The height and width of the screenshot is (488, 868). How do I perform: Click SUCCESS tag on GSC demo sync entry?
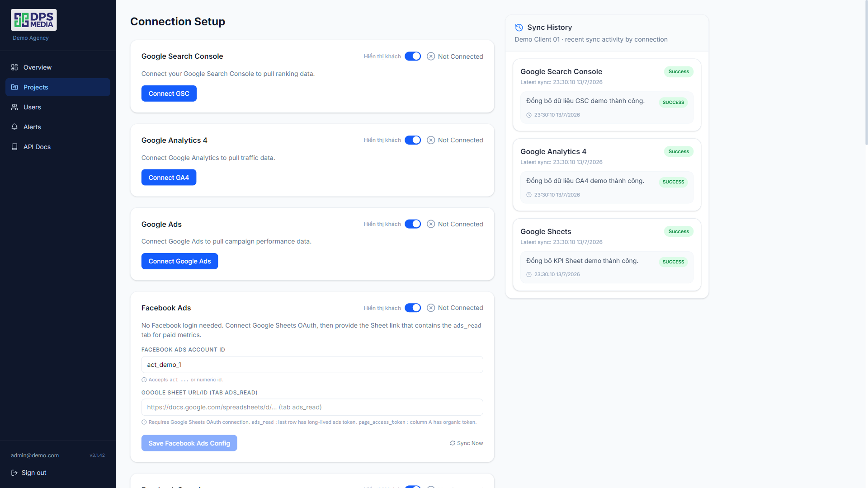673,103
